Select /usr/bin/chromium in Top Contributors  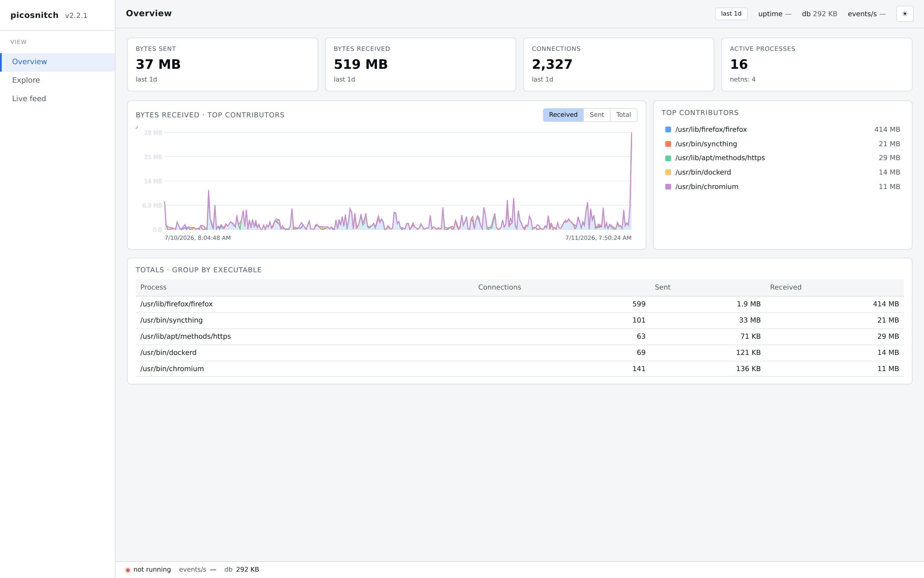782,187
